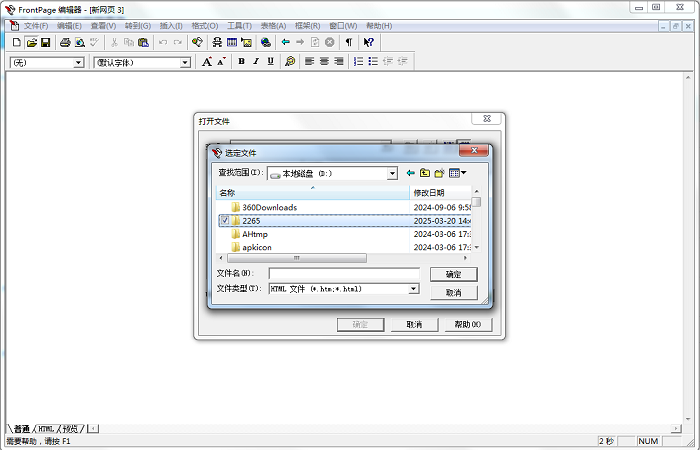Click the new page icon in toolbar
Viewport: 700px width, 450px height.
coord(16,42)
